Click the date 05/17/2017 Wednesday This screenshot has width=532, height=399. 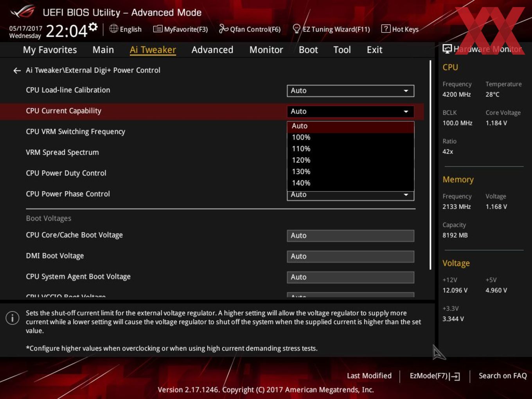(25, 32)
